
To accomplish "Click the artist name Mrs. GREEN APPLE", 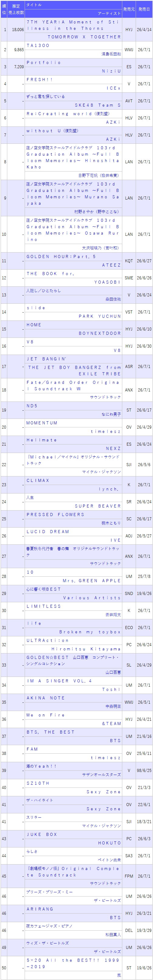I will 92,581.
